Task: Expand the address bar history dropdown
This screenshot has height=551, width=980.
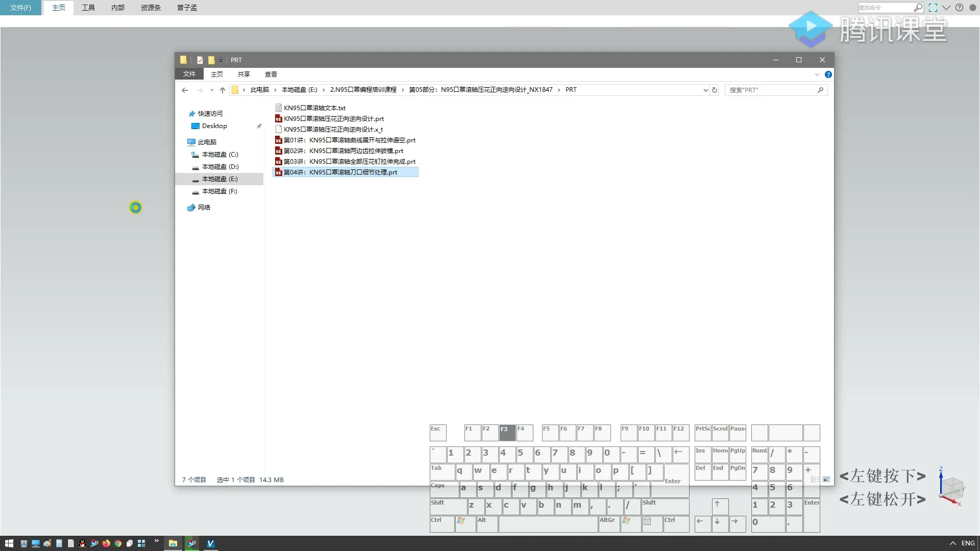Action: tap(705, 90)
